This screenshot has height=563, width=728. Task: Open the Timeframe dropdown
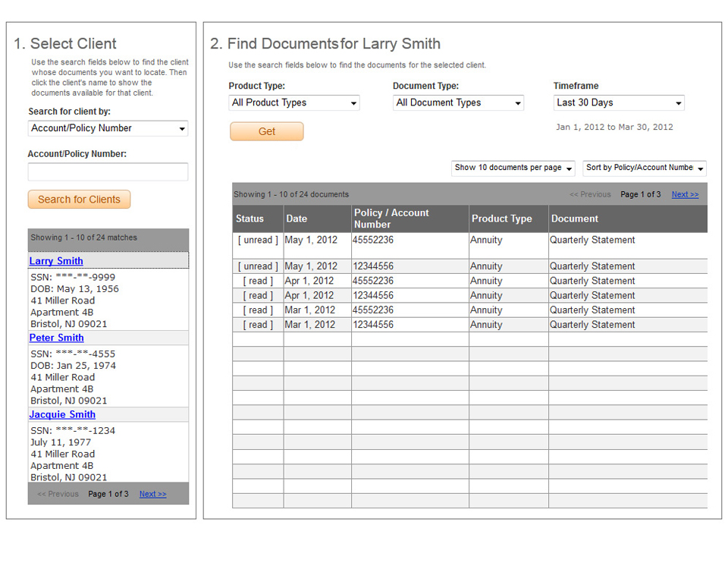(x=619, y=103)
